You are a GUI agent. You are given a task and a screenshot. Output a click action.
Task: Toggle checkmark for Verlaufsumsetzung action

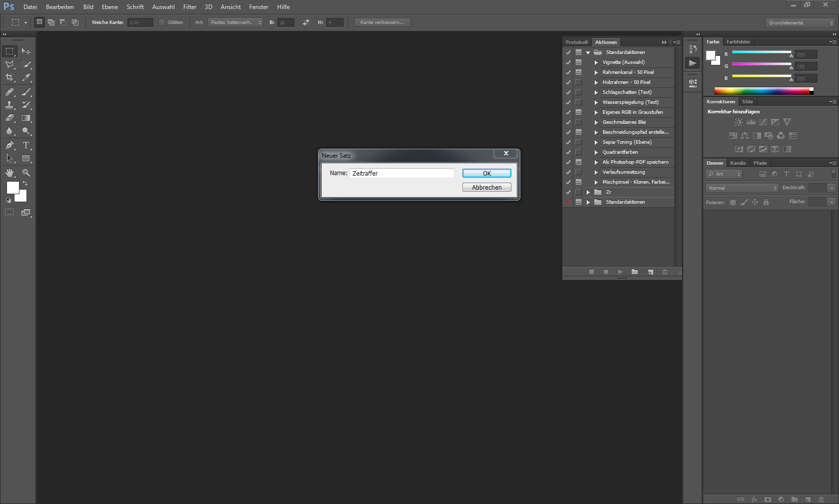click(568, 172)
